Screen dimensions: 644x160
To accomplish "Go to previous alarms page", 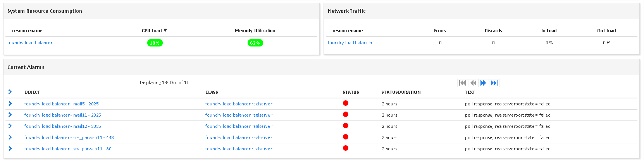I will pos(473,83).
